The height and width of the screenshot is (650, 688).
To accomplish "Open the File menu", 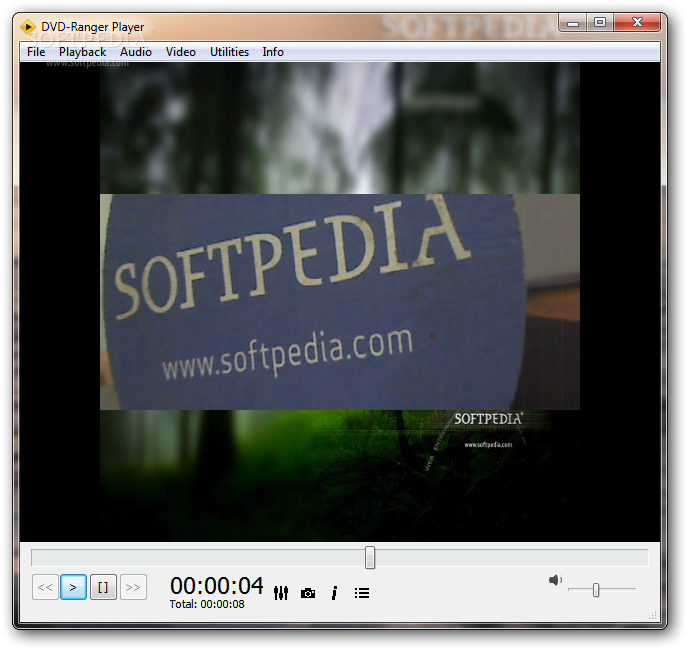I will tap(36, 52).
